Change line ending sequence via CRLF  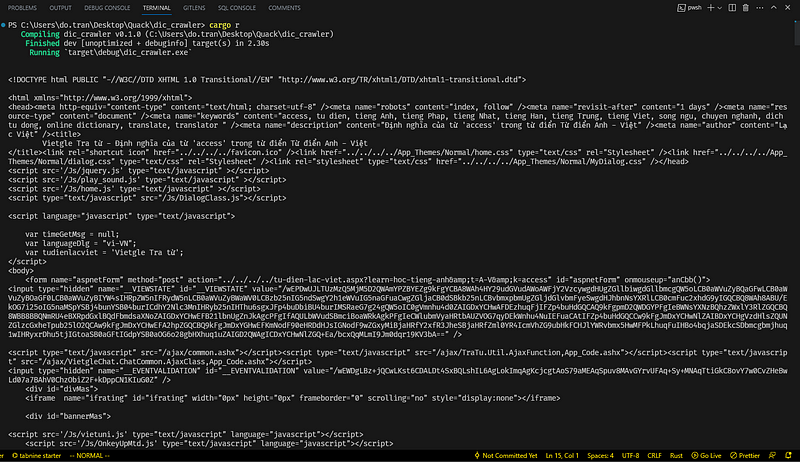[654, 455]
